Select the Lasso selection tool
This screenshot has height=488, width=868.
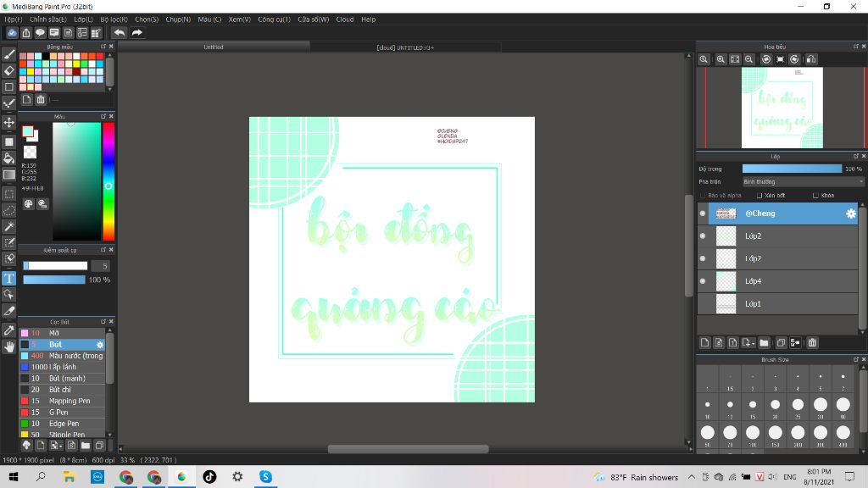pyautogui.click(x=8, y=210)
